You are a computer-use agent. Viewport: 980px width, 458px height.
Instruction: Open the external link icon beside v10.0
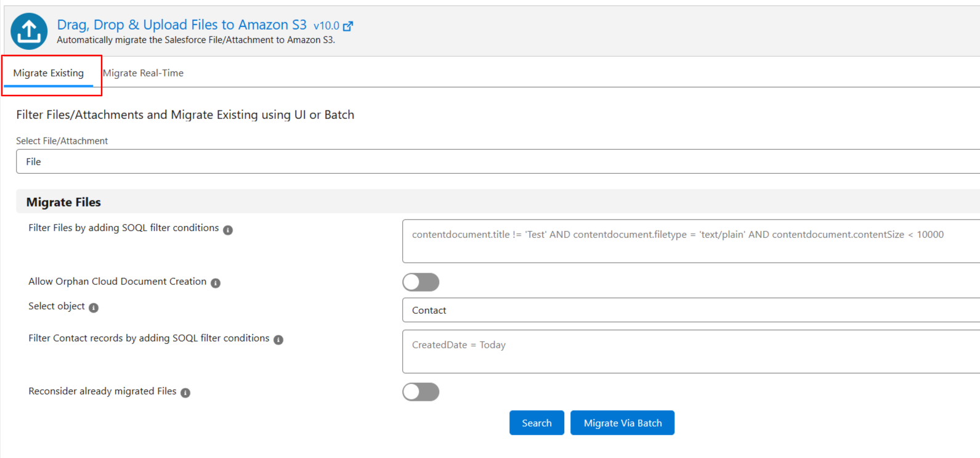tap(348, 26)
